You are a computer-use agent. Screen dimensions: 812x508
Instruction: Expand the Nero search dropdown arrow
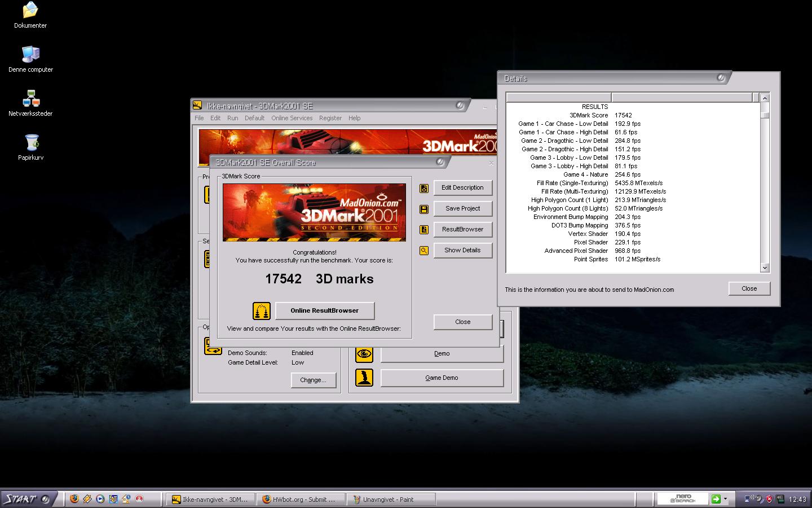[x=725, y=499]
